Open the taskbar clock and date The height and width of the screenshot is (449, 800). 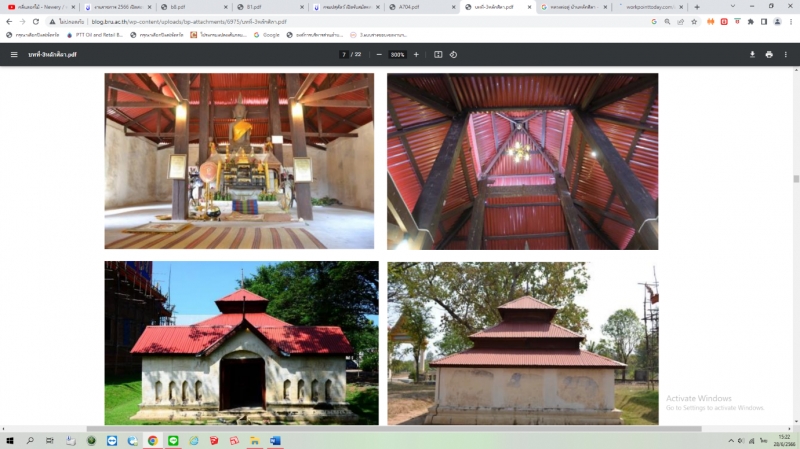(x=786, y=441)
